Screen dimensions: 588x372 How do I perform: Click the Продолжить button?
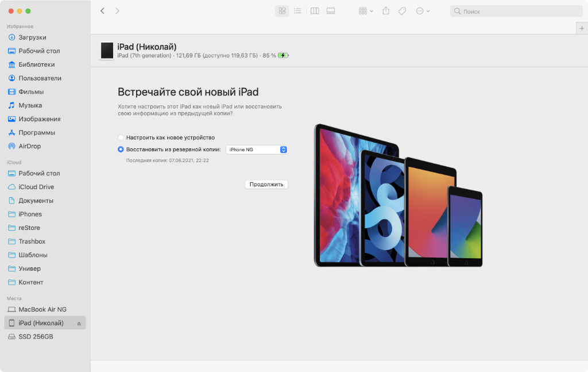(266, 185)
